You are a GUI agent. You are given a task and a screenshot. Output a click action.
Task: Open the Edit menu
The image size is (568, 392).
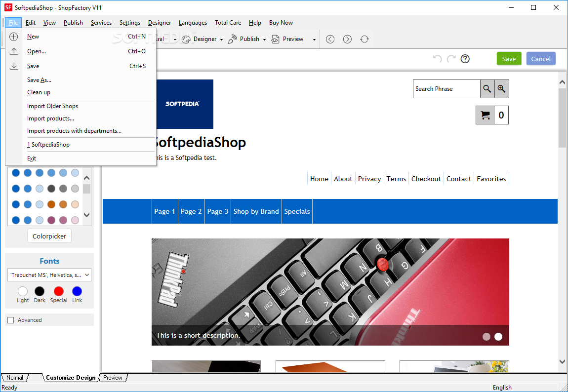(31, 22)
